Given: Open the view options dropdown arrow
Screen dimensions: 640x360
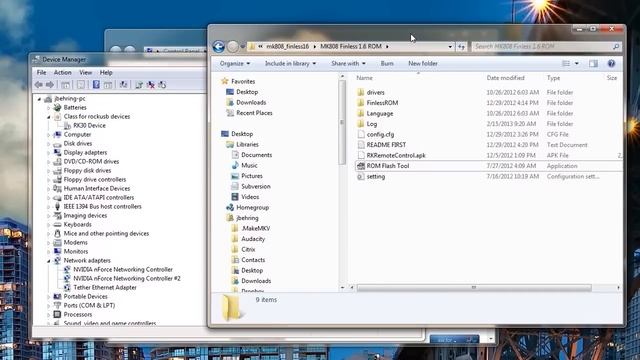Looking at the screenshot, I should pos(577,64).
